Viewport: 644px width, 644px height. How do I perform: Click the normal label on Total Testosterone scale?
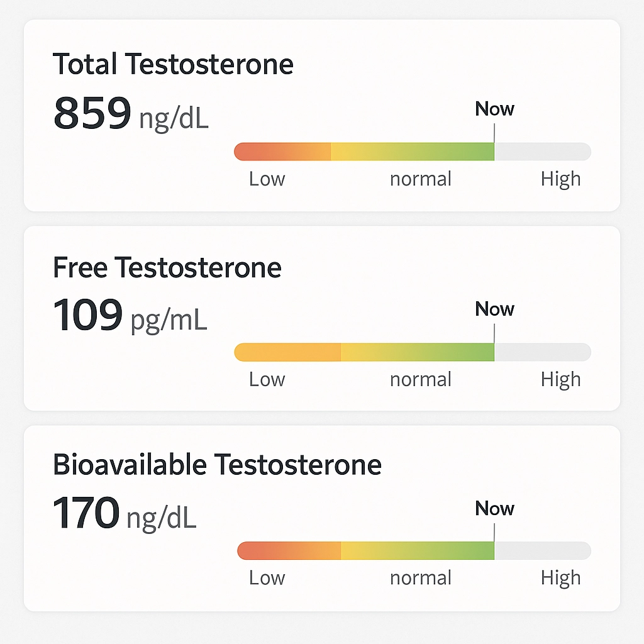click(420, 179)
